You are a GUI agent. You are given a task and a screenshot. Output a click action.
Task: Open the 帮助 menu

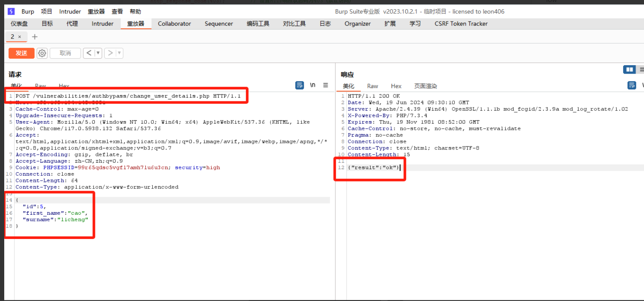tap(135, 12)
